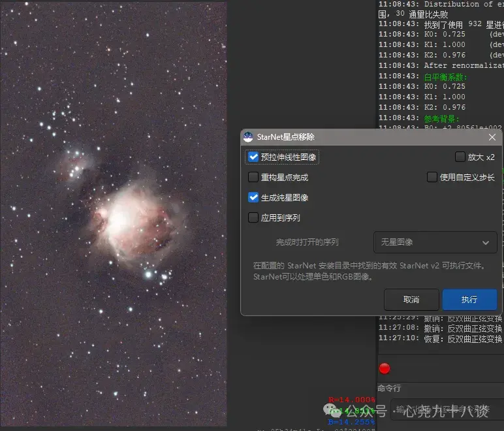This screenshot has height=431, width=504.
Task: Click the command line input field
Action: click(447, 409)
